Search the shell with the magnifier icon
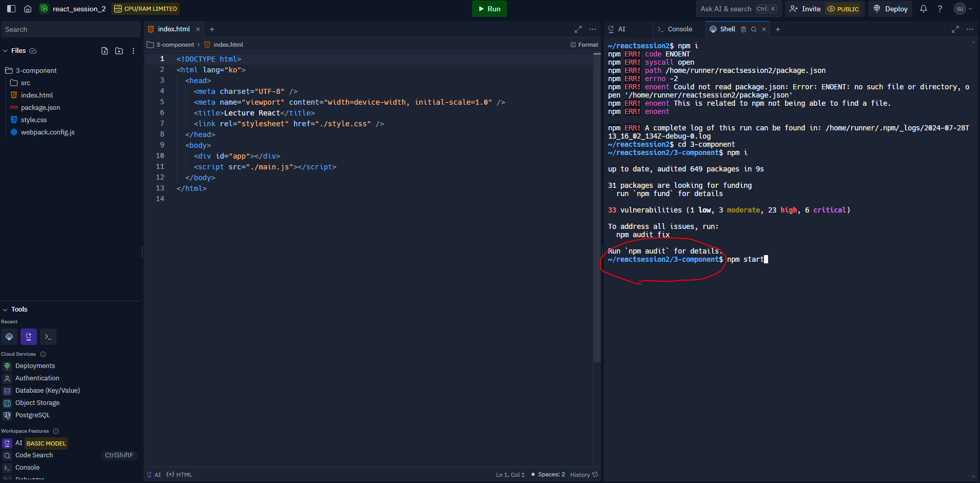 point(754,29)
